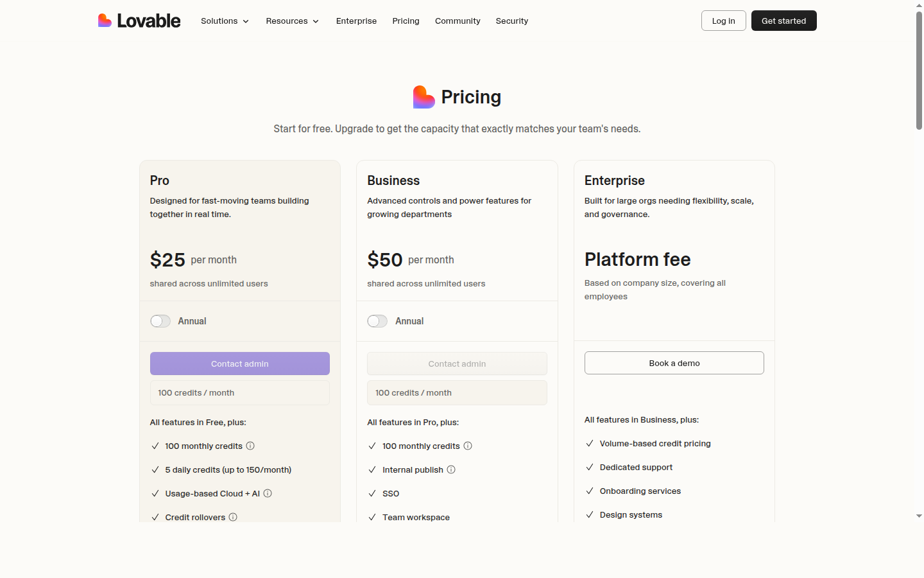This screenshot has width=924, height=578.
Task: Go to the Security page via the navbar
Action: (x=512, y=21)
